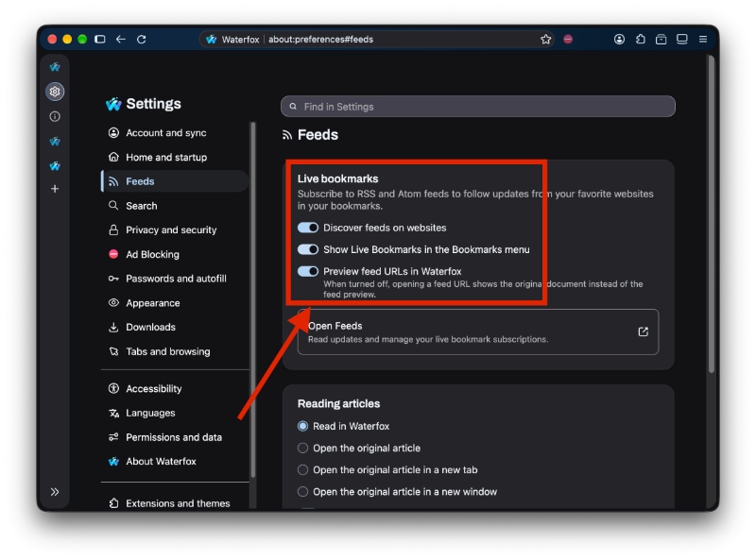Viewport: 756px width, 560px height.
Task: Open the Search settings category
Action: point(175,206)
